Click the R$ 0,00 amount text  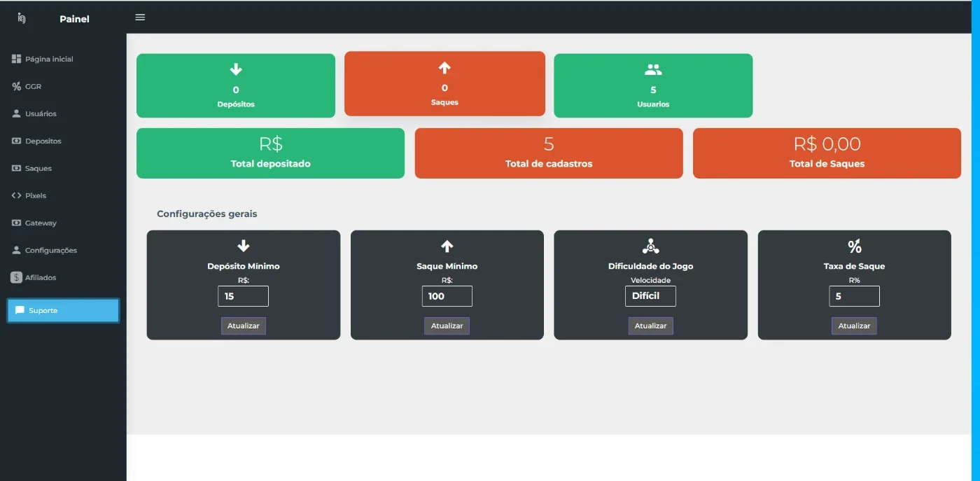[x=827, y=144]
